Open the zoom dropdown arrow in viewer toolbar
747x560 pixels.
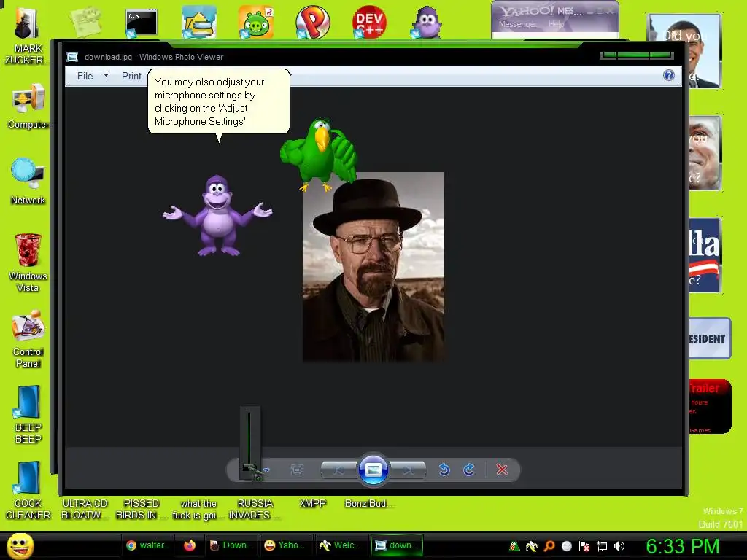(x=267, y=470)
